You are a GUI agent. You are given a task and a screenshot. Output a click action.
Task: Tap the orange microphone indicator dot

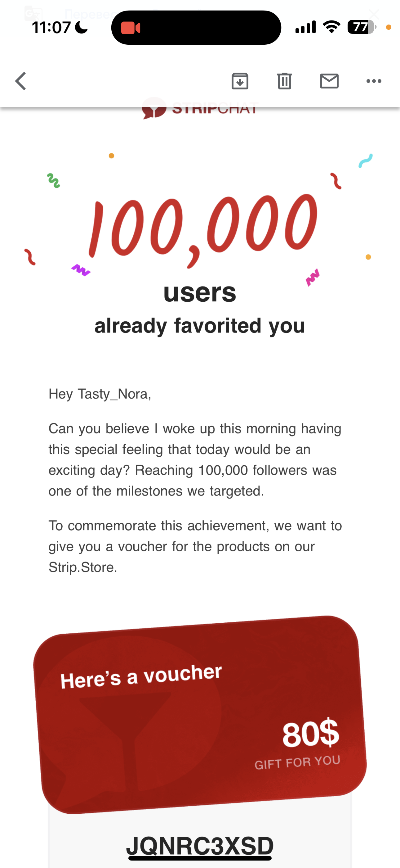point(389,27)
